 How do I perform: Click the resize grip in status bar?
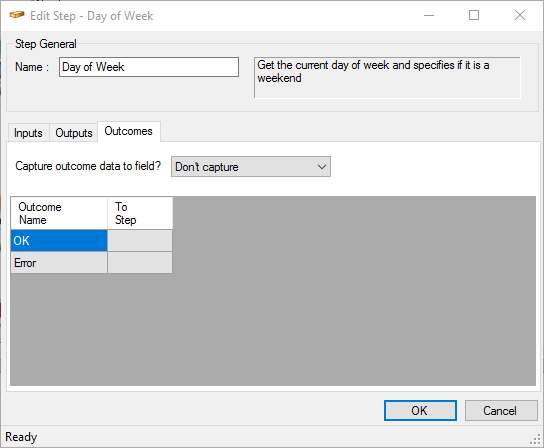click(536, 439)
